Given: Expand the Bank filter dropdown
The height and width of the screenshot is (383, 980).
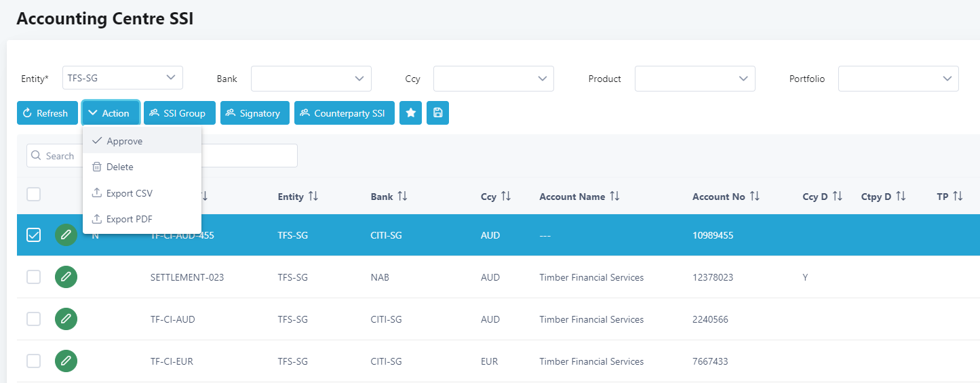Looking at the screenshot, I should [311, 79].
